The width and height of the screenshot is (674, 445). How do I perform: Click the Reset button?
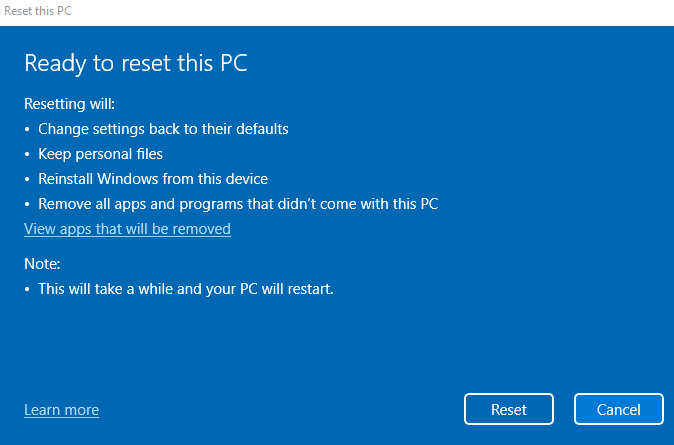(x=508, y=409)
